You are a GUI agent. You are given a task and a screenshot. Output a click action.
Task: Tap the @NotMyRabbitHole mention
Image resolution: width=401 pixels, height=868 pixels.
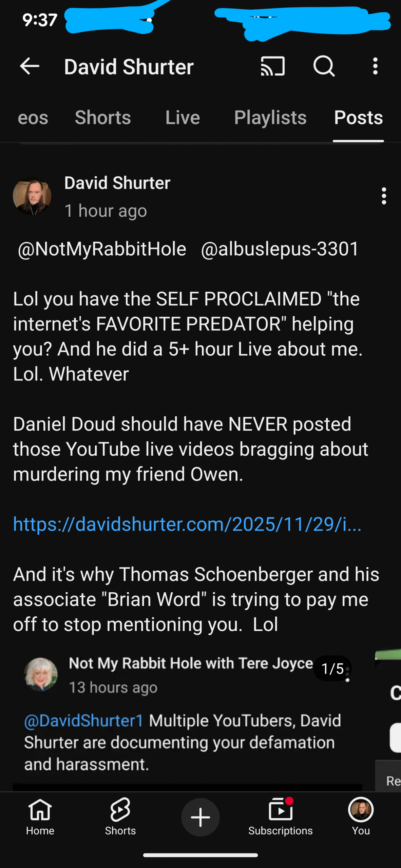coord(102,249)
